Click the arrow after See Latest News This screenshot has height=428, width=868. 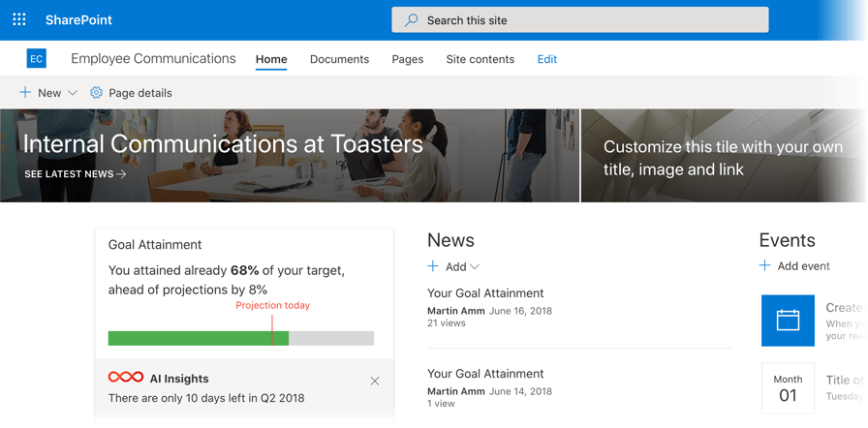pyautogui.click(x=121, y=174)
